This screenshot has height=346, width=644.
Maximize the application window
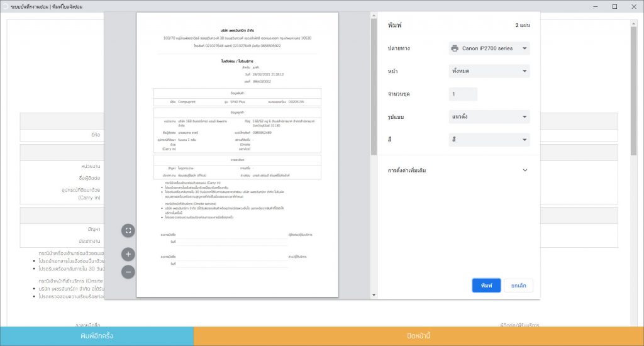click(x=614, y=6)
